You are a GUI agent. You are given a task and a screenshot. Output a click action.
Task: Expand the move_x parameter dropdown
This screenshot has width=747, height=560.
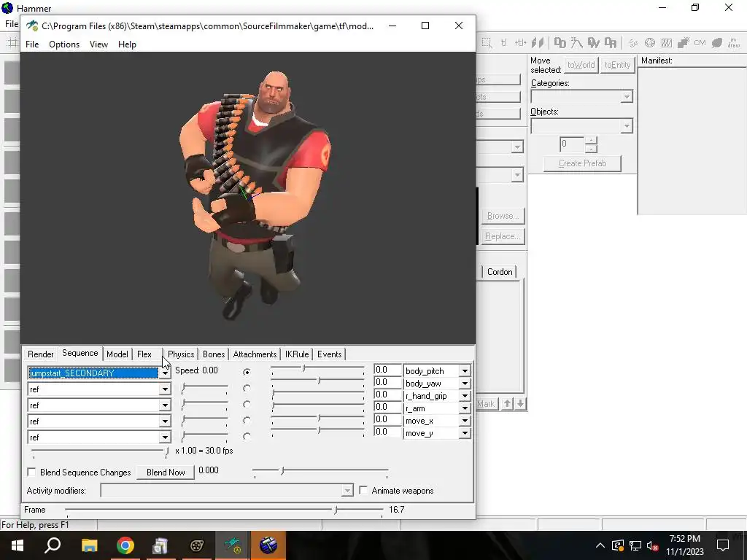pyautogui.click(x=465, y=421)
